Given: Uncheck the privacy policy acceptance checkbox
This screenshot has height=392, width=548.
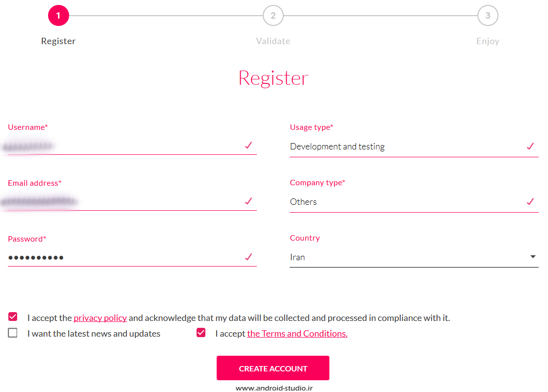Looking at the screenshot, I should tap(13, 317).
